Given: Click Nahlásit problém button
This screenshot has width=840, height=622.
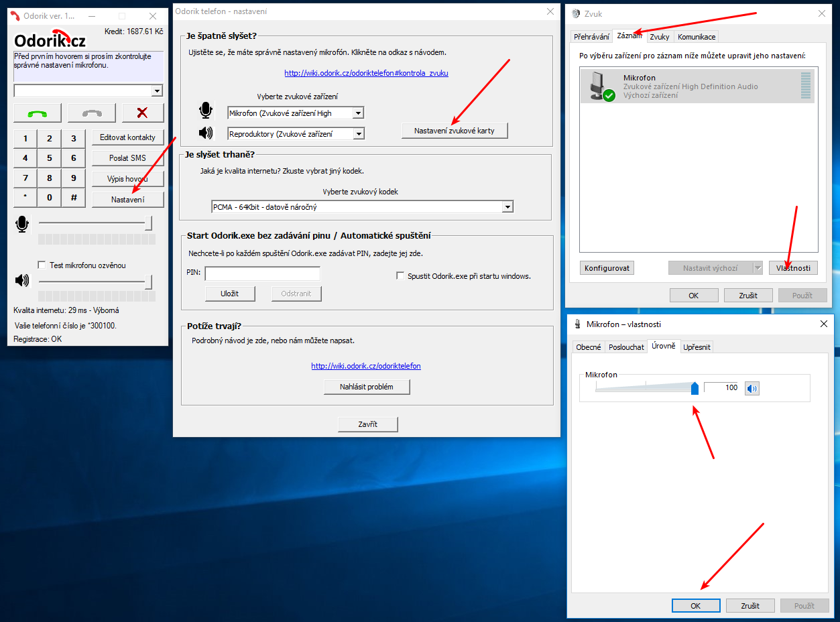Looking at the screenshot, I should coord(366,387).
